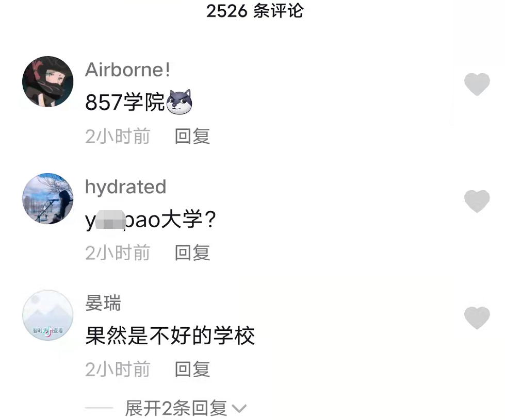Reply to the 857学院 comment

point(192,136)
